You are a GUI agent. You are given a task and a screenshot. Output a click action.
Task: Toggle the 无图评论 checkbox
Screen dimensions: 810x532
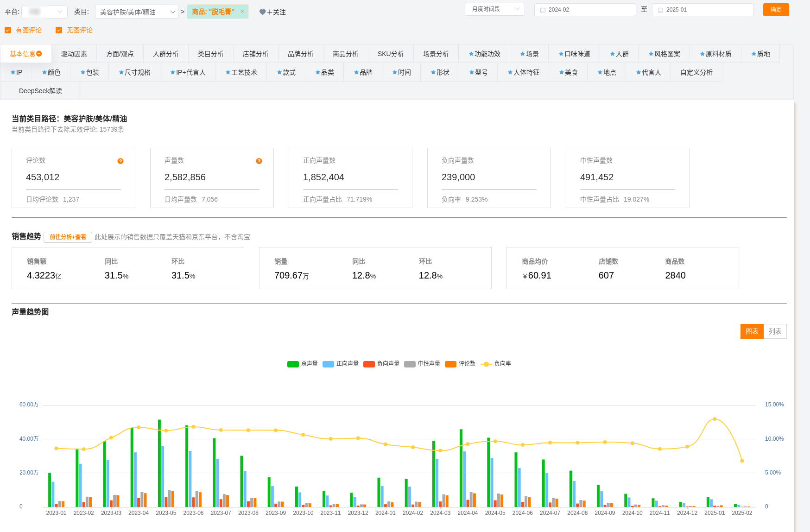tap(59, 30)
